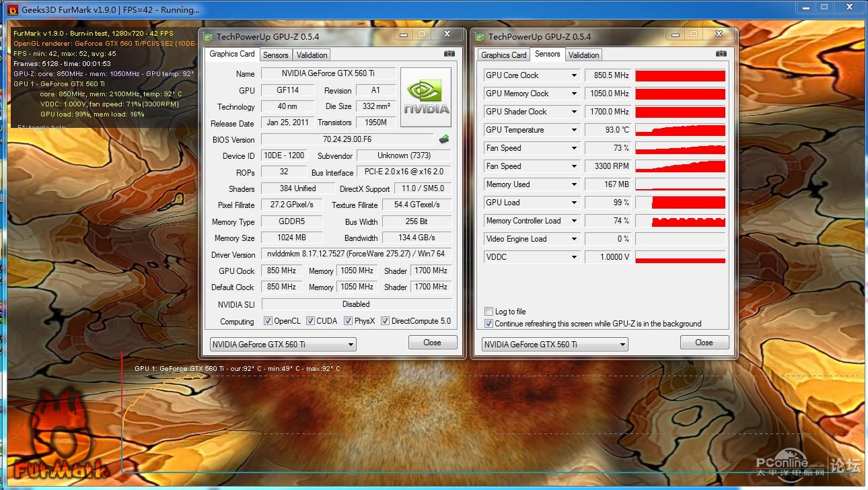This screenshot has height=490, width=868.
Task: Disable Continue refreshing in background checkbox
Action: point(489,324)
